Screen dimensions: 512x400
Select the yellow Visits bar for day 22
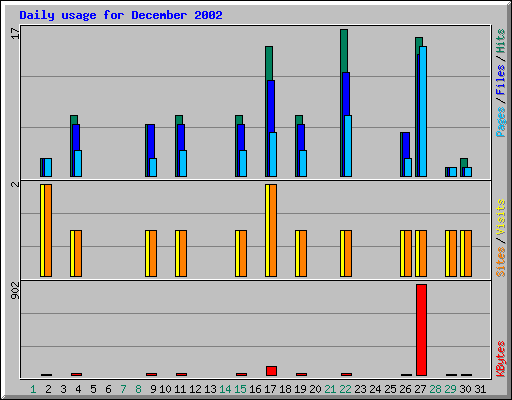342,253
